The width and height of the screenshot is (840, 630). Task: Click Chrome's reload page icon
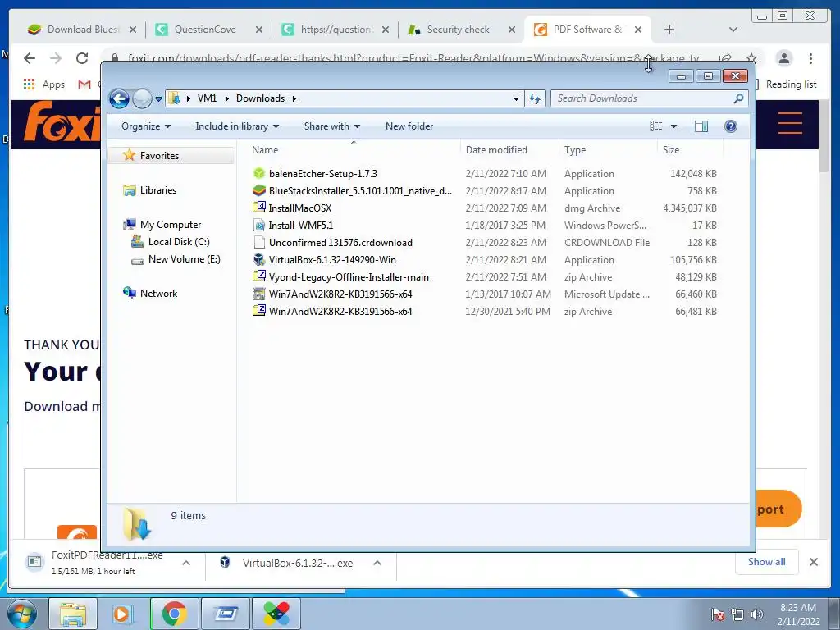click(x=82, y=58)
